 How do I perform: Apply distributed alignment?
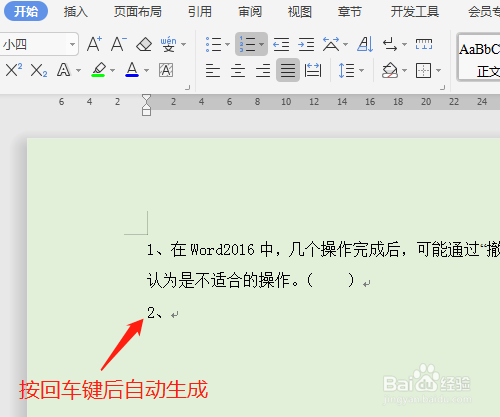pos(313,70)
